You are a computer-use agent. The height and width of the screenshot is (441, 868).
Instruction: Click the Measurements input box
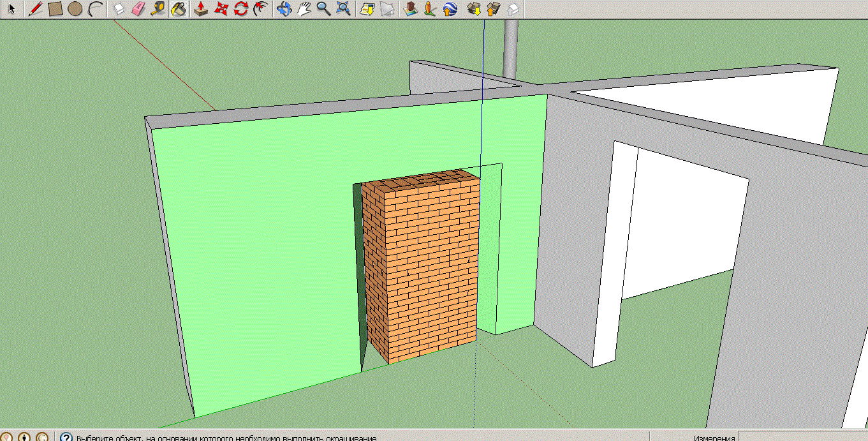(x=802, y=437)
